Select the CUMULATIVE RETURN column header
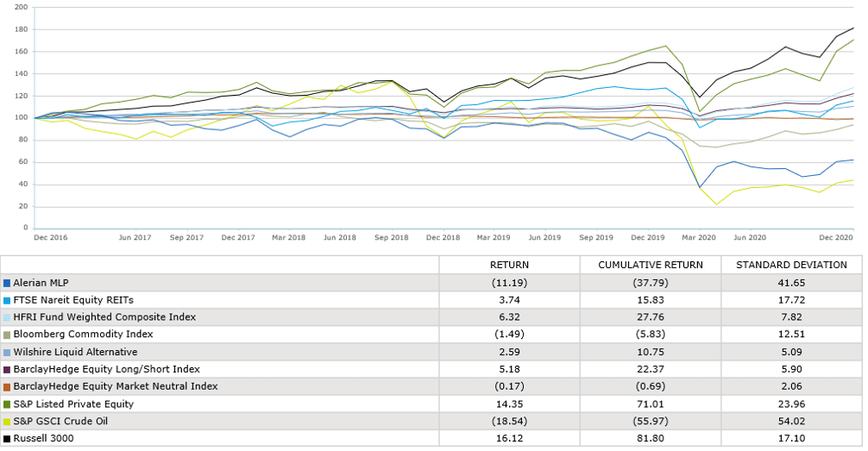Image resolution: width=868 pixels, height=451 pixels. [x=650, y=265]
